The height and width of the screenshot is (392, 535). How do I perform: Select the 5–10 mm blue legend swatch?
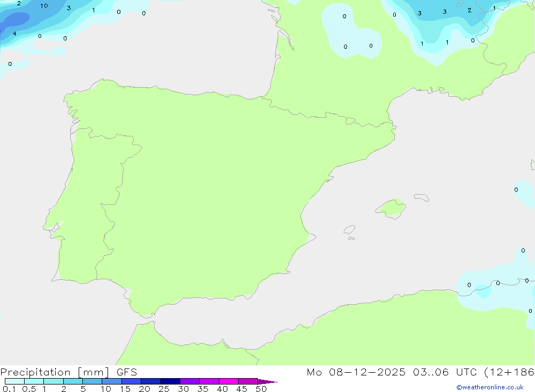pyautogui.click(x=92, y=381)
